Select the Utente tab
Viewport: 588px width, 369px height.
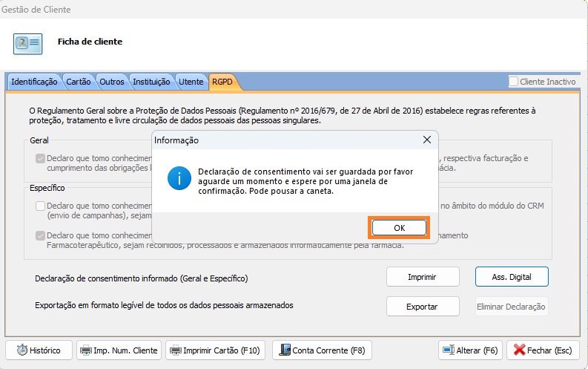[x=191, y=82]
